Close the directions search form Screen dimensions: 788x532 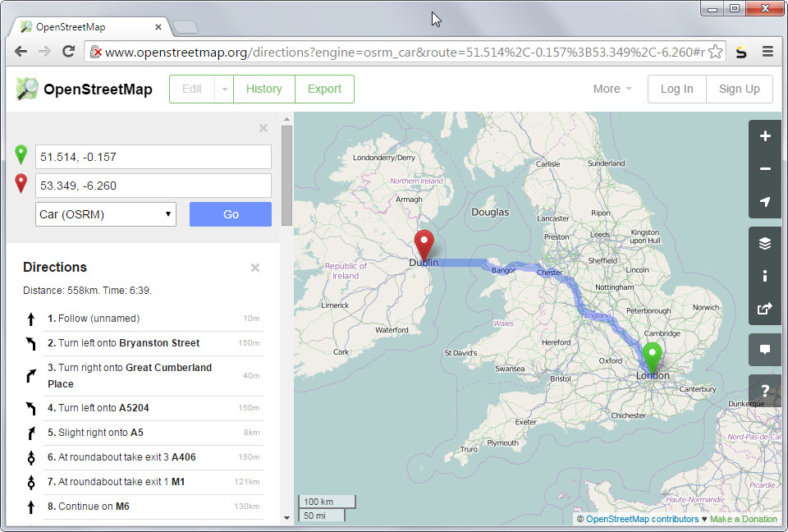(263, 128)
